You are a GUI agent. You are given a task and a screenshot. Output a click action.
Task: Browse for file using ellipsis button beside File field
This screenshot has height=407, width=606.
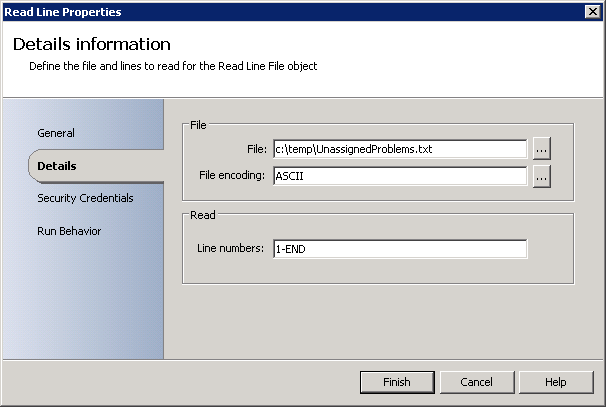[x=541, y=149]
